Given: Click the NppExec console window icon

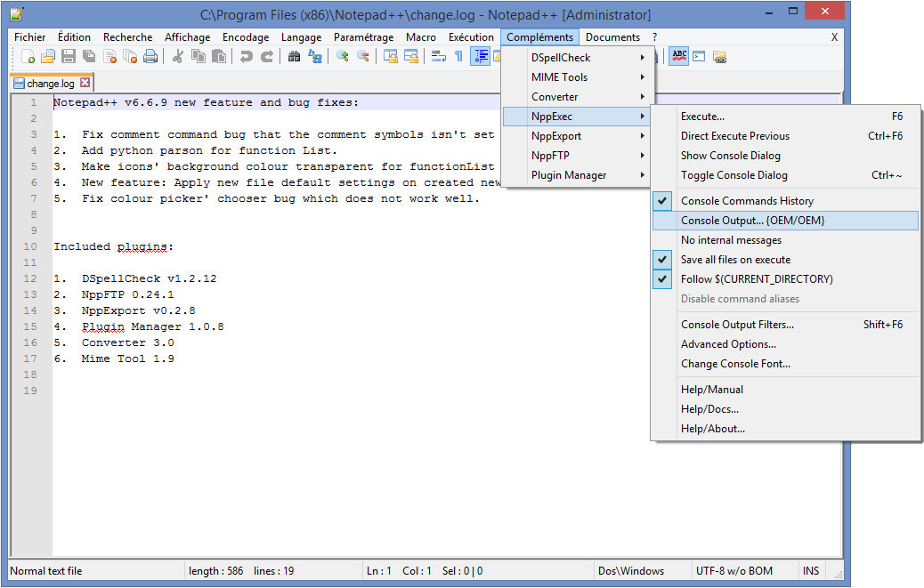Looking at the screenshot, I should [x=699, y=57].
